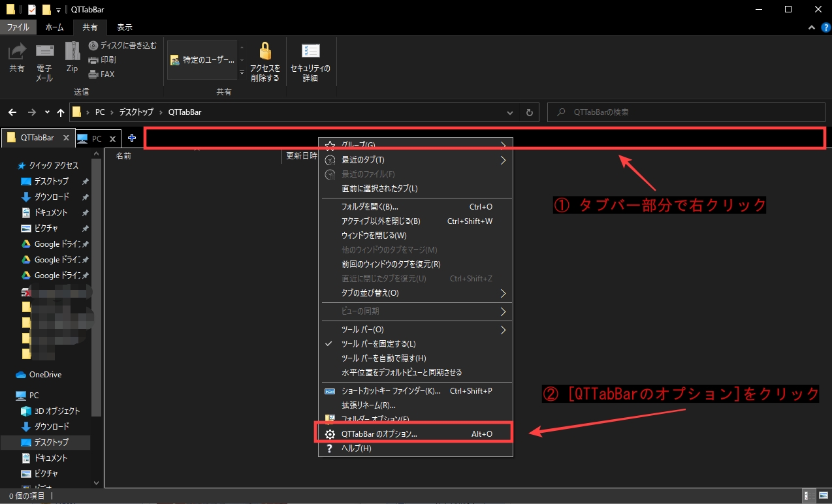Click the Zip compress icon

(x=72, y=52)
